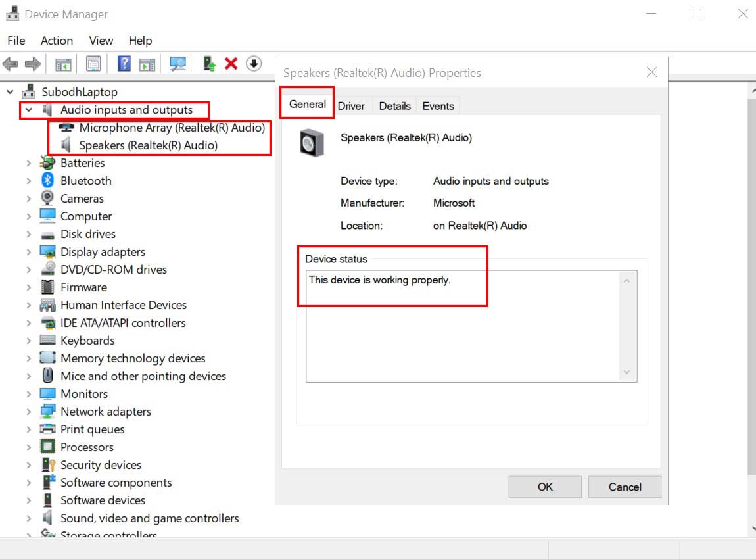This screenshot has width=756, height=559.
Task: Click the OK button
Action: point(544,487)
